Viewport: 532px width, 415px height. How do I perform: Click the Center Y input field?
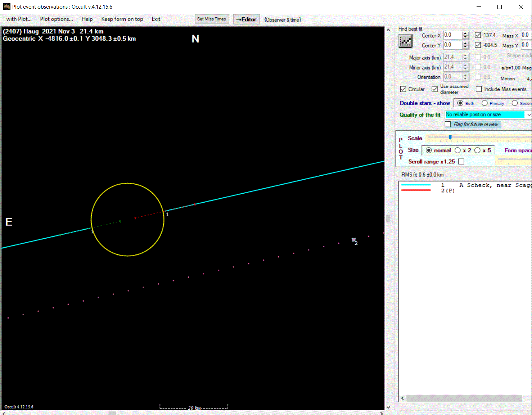pyautogui.click(x=452, y=45)
